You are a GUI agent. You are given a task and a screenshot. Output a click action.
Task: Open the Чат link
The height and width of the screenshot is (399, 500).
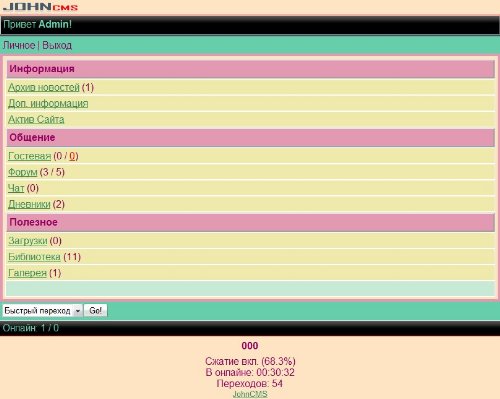(x=16, y=188)
